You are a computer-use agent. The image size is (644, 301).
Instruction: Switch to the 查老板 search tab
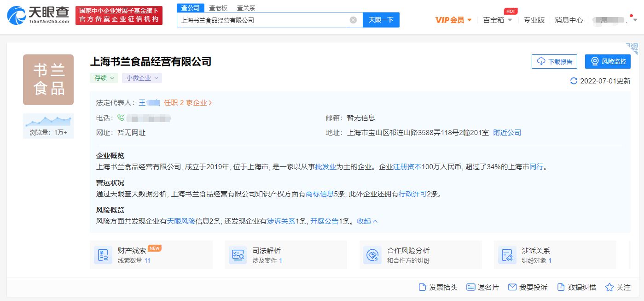pos(218,8)
